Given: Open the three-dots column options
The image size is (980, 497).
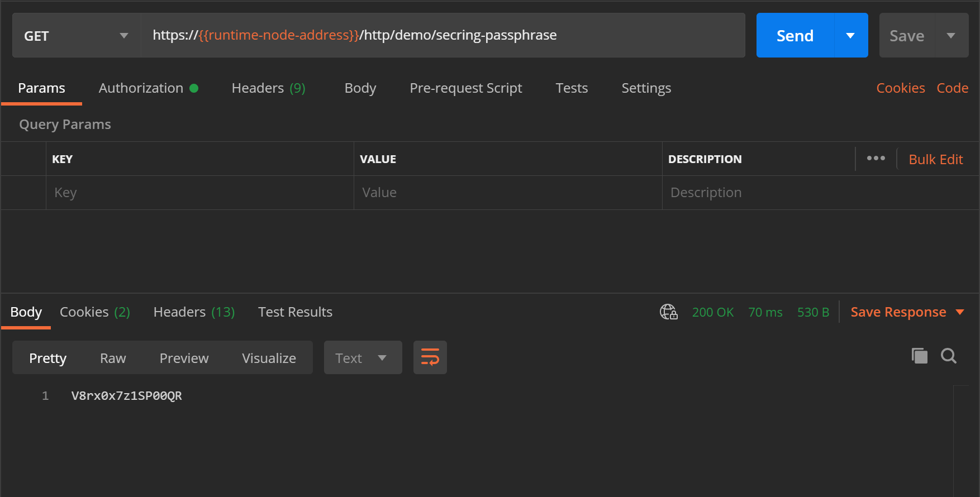Looking at the screenshot, I should (876, 159).
